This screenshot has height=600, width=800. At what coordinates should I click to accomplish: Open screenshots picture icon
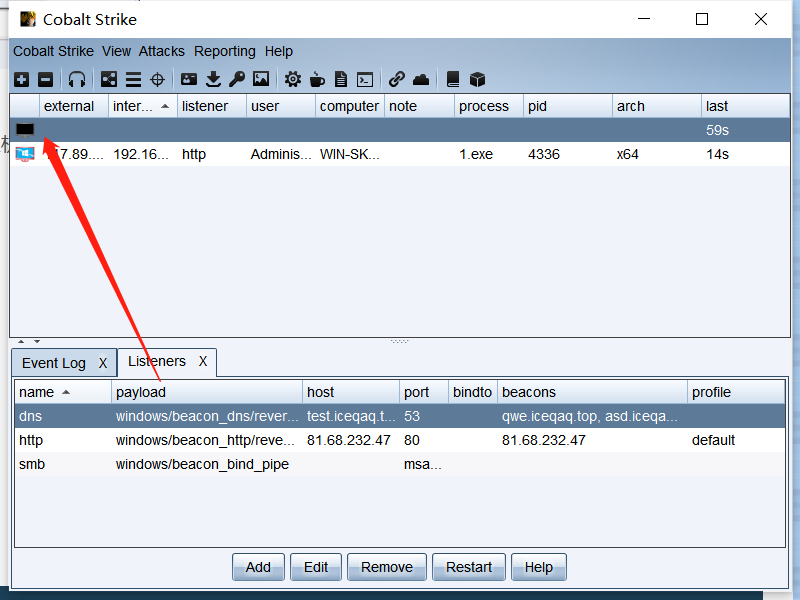pos(261,79)
